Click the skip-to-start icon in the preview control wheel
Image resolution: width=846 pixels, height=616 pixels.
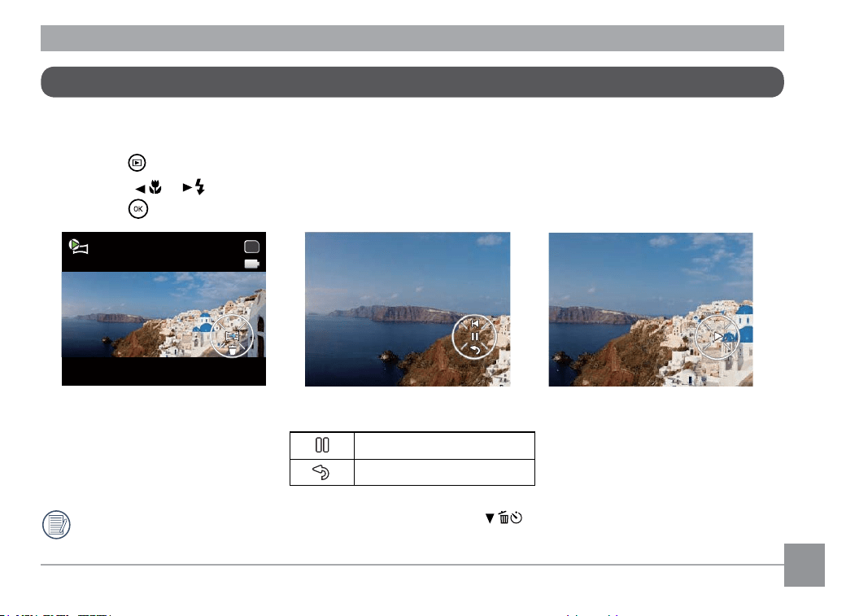475,323
